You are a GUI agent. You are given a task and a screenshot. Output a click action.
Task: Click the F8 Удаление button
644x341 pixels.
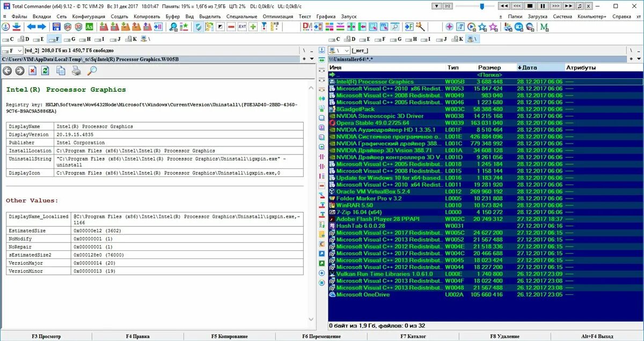click(x=505, y=336)
